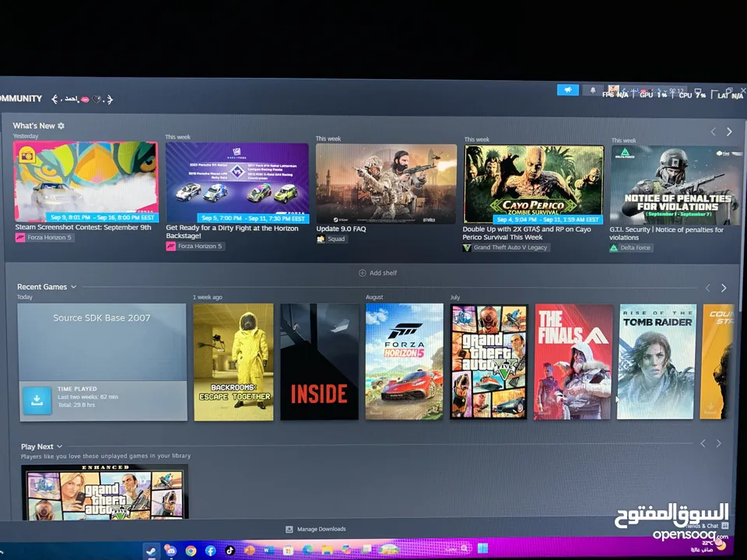Viewport: 747px width, 560px height.
Task: Open PowerPoint from the taskbar
Action: coord(250,551)
